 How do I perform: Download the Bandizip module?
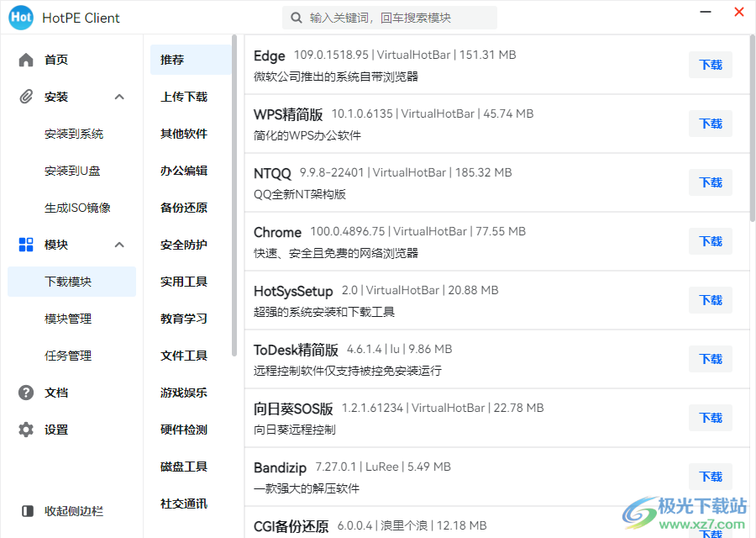(x=710, y=477)
